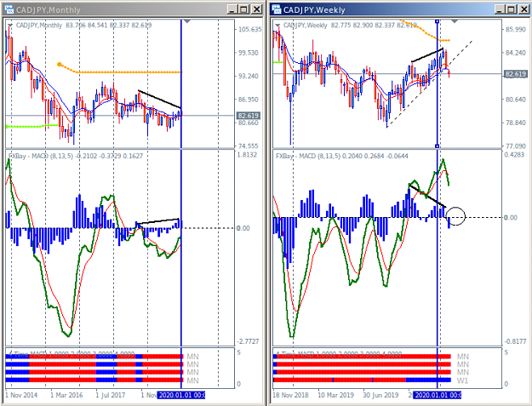The width and height of the screenshot is (532, 406).
Task: Minimize the CADJPY Weekly window
Action: pos(500,9)
